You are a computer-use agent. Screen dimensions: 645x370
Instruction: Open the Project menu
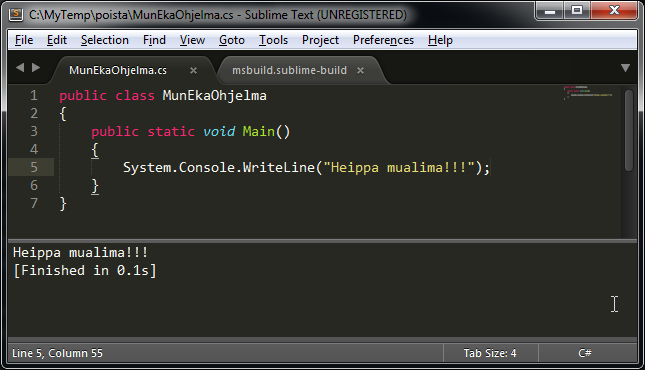coord(320,40)
